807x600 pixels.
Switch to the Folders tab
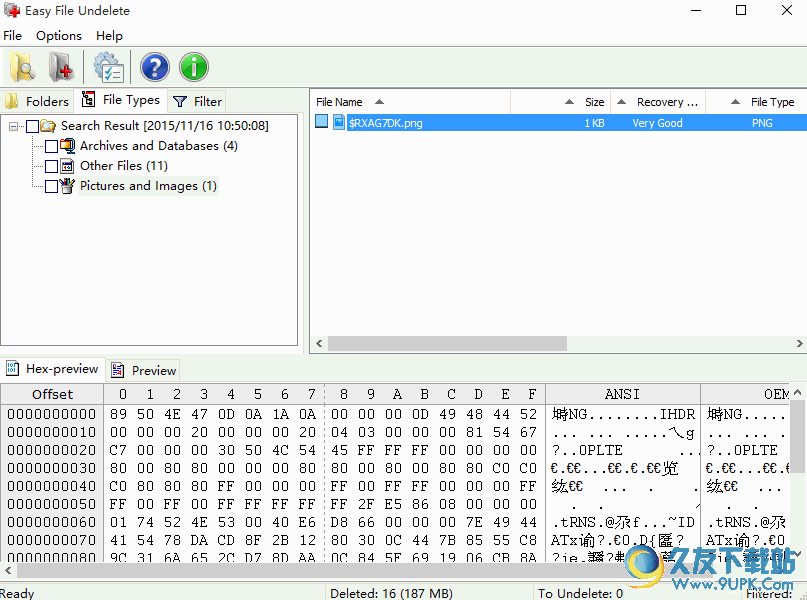(38, 101)
